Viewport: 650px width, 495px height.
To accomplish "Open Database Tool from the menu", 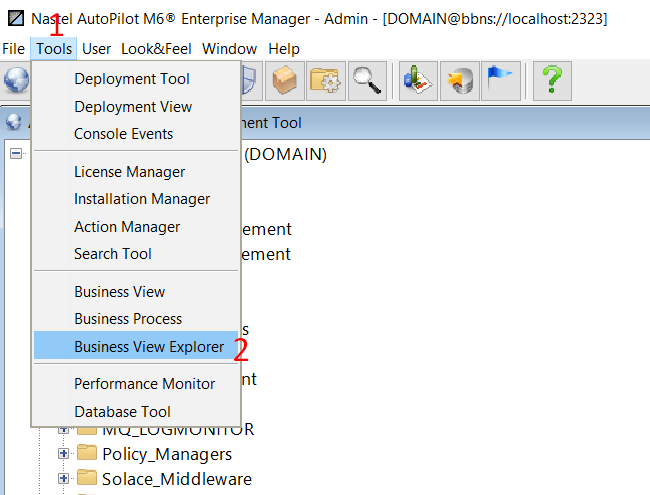I will coord(136,412).
